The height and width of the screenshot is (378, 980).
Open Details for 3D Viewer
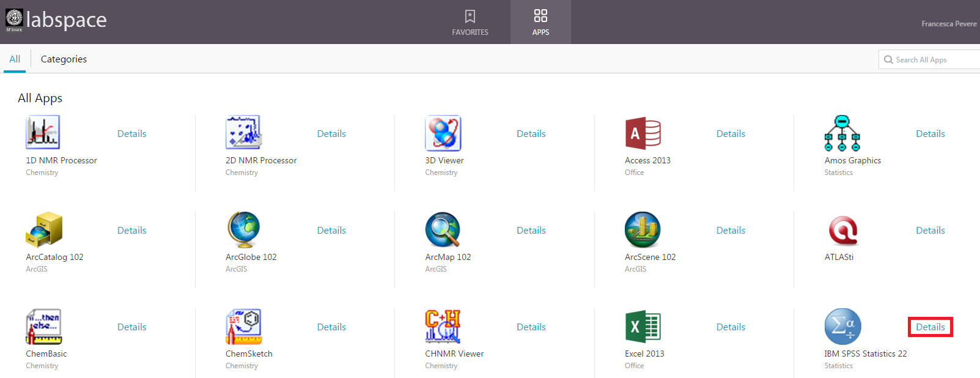tap(531, 133)
